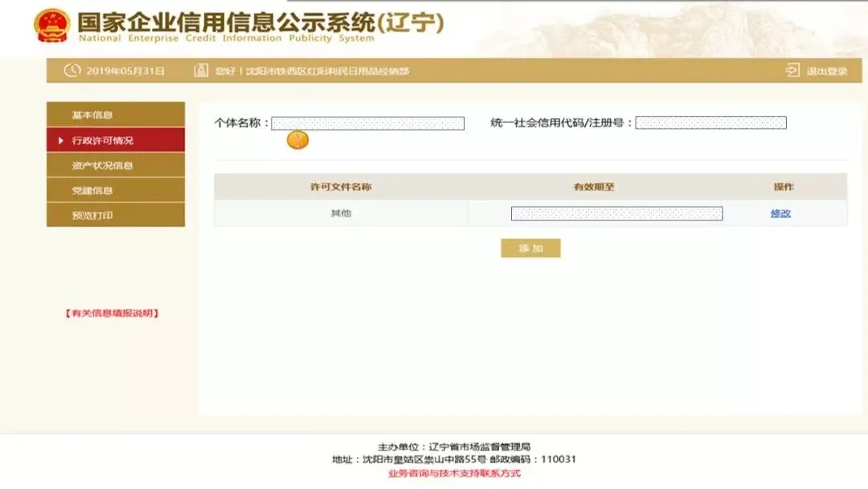868x489 pixels.
Task: Click the 许可文件名称 column header
Action: [341, 187]
